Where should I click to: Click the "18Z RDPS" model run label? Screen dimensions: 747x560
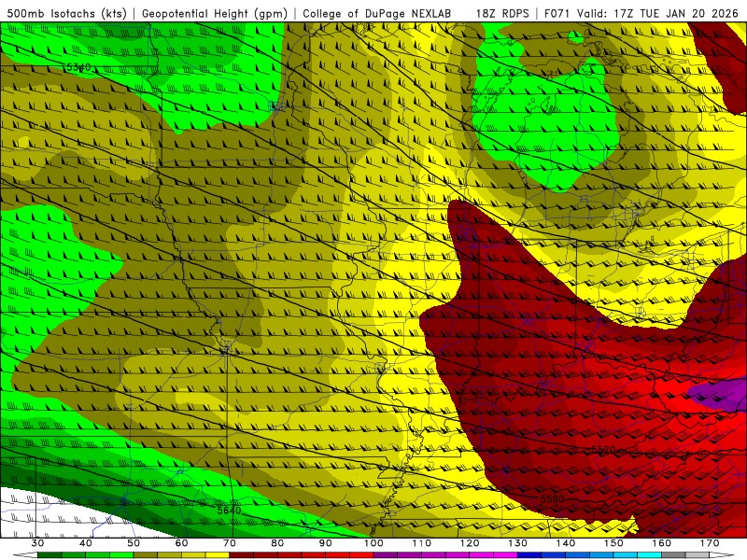coord(502,13)
